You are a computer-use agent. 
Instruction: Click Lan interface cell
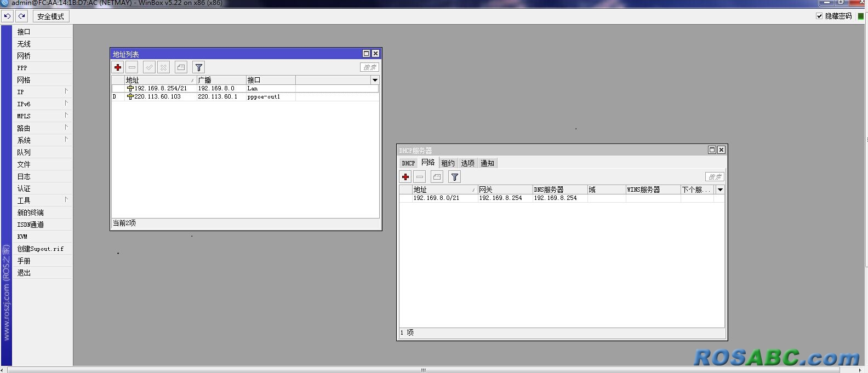coord(253,88)
